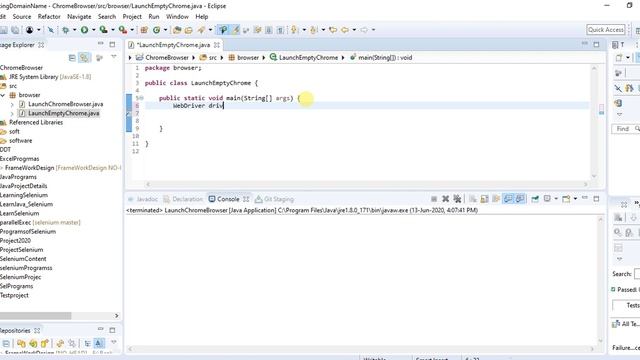640x360 pixels.
Task: Click the Search flashlight toolbar icon
Action: coord(202,30)
